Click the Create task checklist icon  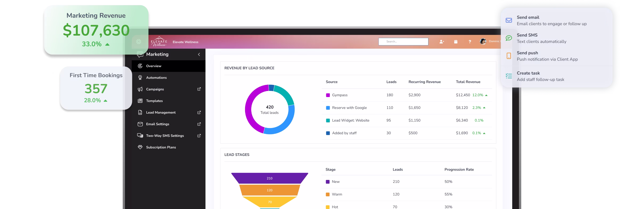click(509, 76)
